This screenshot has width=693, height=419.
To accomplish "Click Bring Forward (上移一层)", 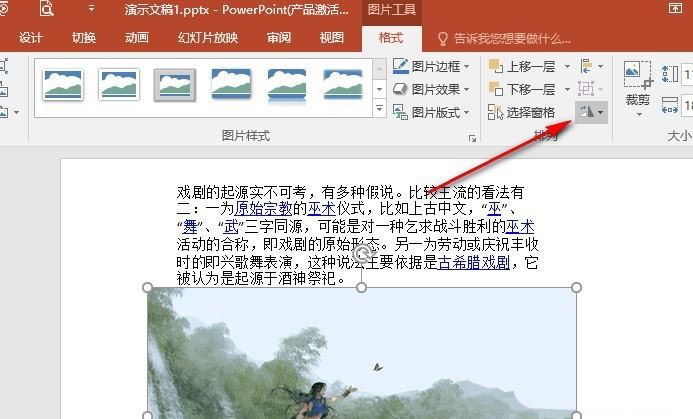I will [x=523, y=66].
